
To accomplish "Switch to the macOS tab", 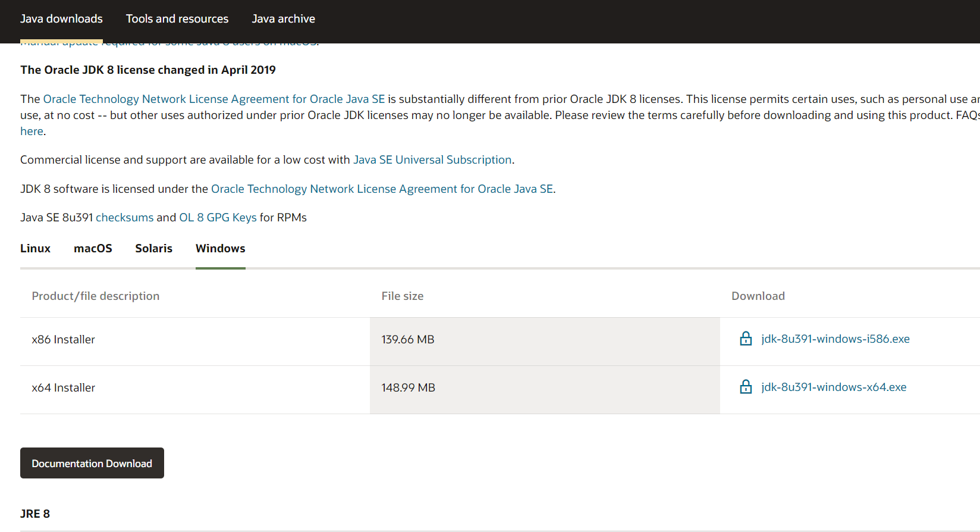I will (93, 249).
